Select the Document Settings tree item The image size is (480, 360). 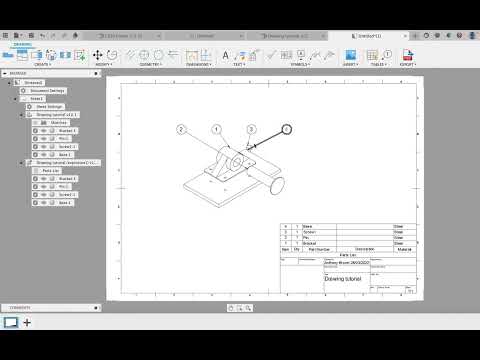tap(43, 91)
